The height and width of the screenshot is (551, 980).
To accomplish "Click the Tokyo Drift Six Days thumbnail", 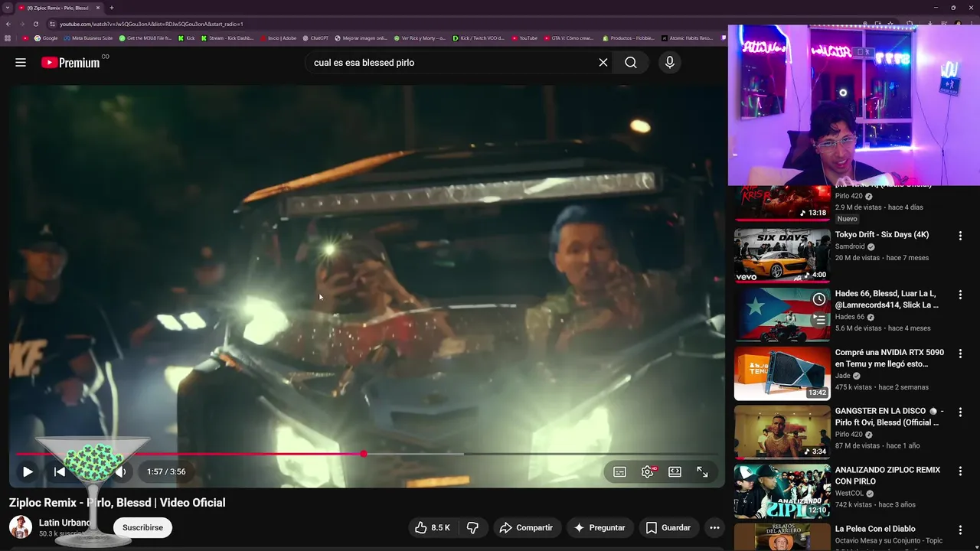I will point(782,256).
